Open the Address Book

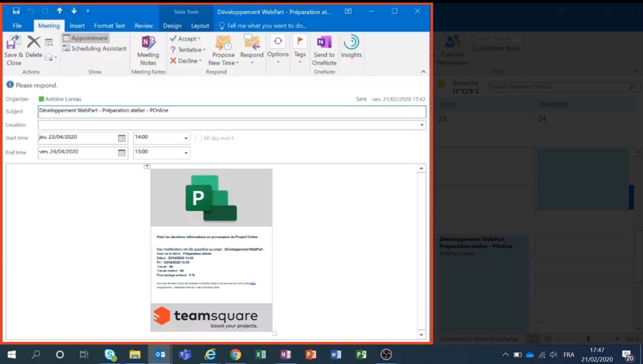497,48
